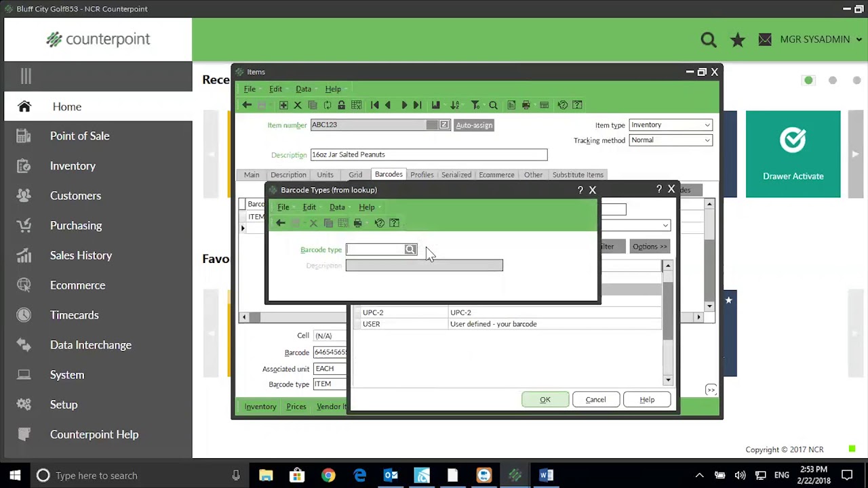This screenshot has width=868, height=488.
Task: Click the Cancel button in lookup dialog
Action: coord(595,400)
